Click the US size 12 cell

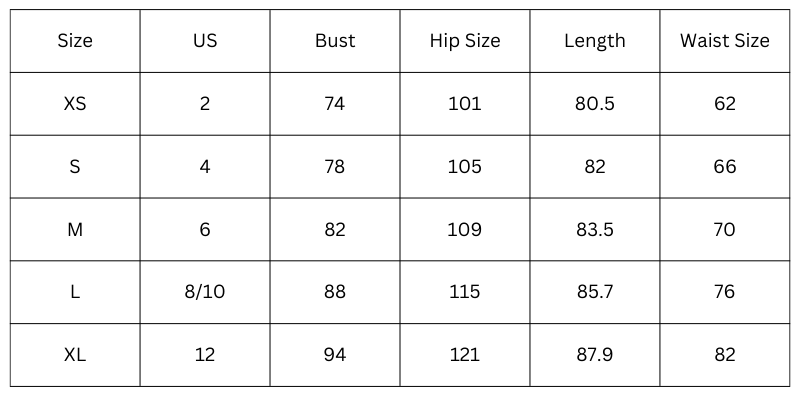(x=205, y=355)
